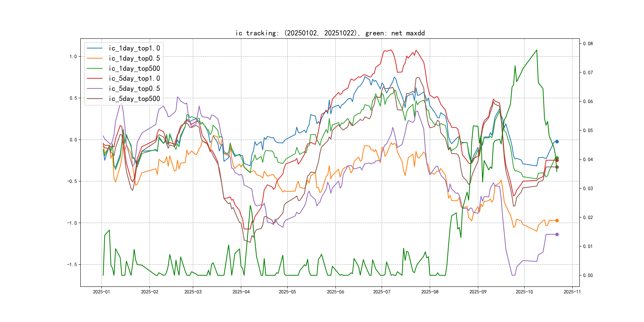Click the purple line swatch in legend
This screenshot has width=644, height=322.
95,88
